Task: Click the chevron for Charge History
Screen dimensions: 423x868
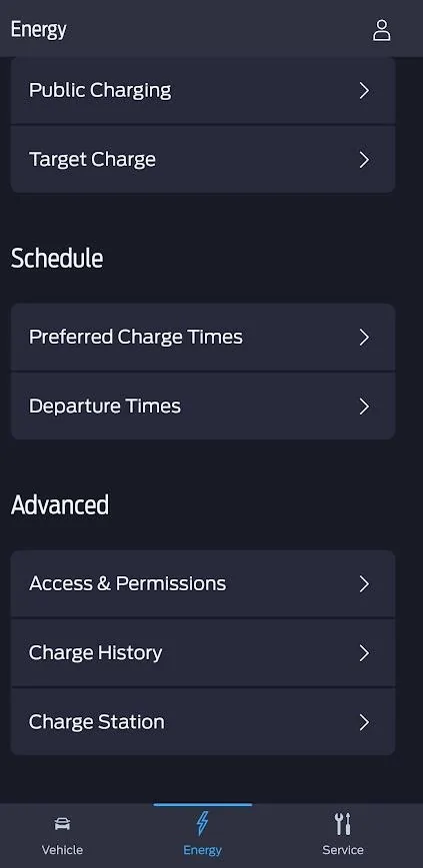Action: (x=364, y=653)
